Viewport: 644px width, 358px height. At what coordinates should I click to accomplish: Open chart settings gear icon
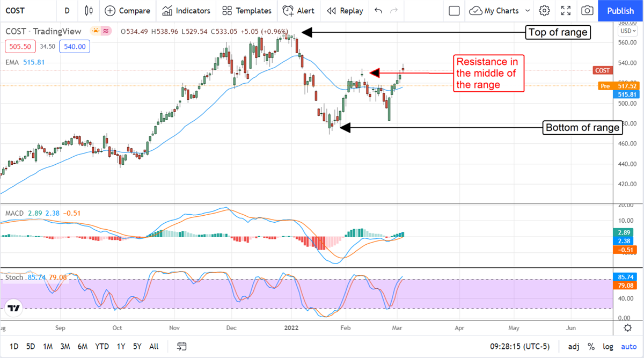click(x=544, y=11)
